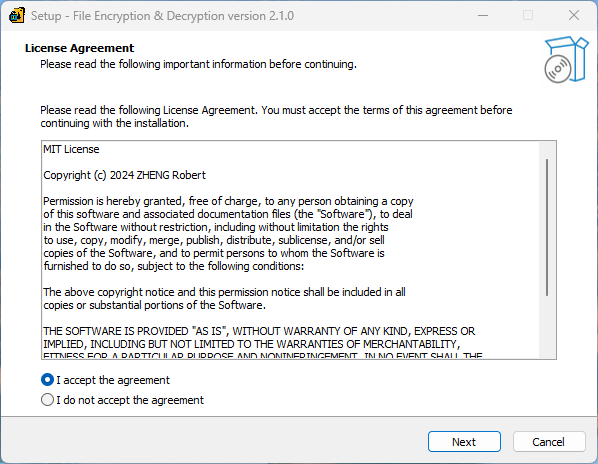Click the setup application icon in title bar
Screen dimensions: 598x464
17,16
